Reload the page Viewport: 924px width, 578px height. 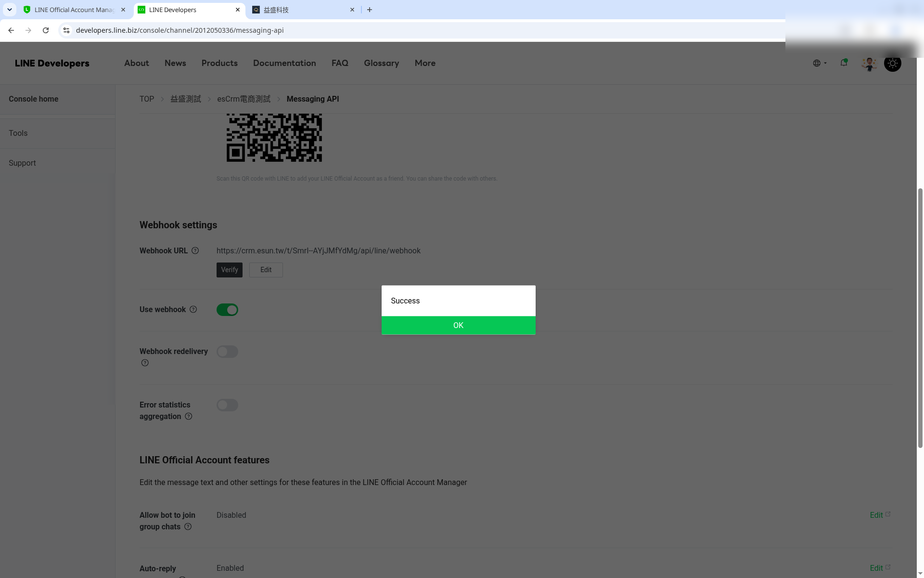pyautogui.click(x=46, y=30)
